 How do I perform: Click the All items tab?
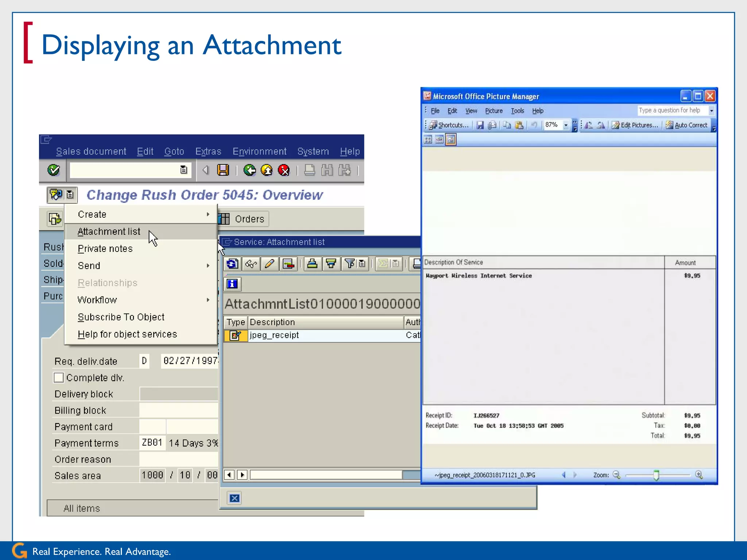pos(82,509)
